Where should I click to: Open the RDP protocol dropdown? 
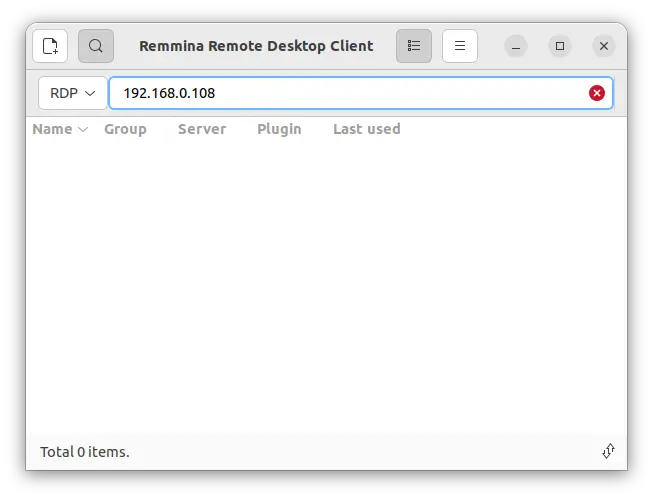click(x=73, y=93)
